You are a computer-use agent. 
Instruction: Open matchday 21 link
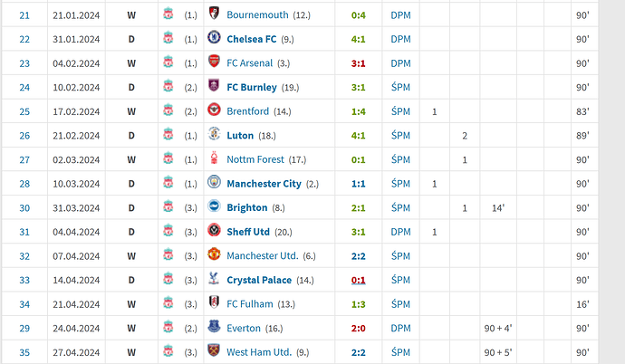click(x=24, y=15)
